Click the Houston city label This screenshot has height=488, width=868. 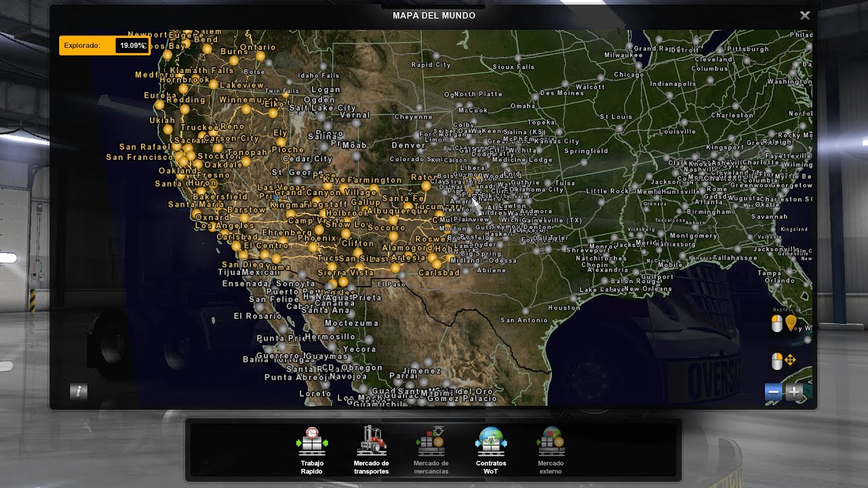click(x=564, y=307)
